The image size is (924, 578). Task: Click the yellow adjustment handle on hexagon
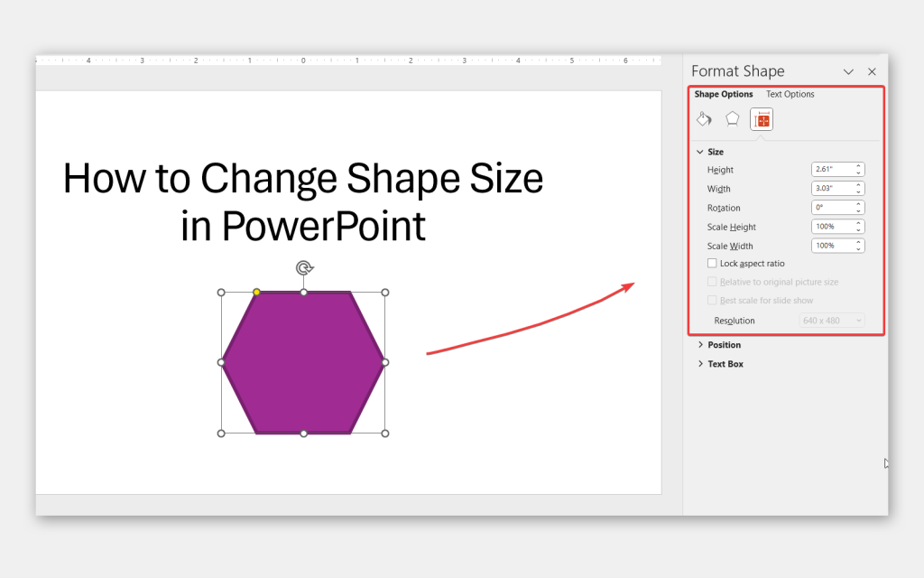(x=257, y=292)
